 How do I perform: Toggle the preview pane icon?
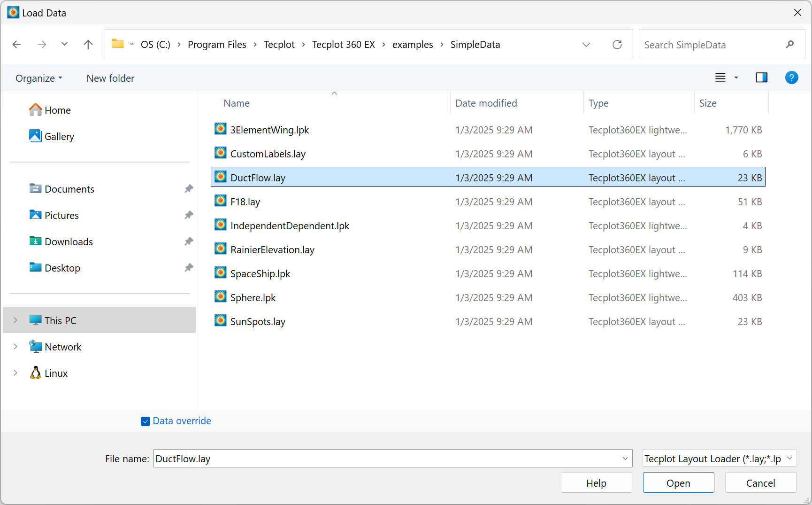761,78
